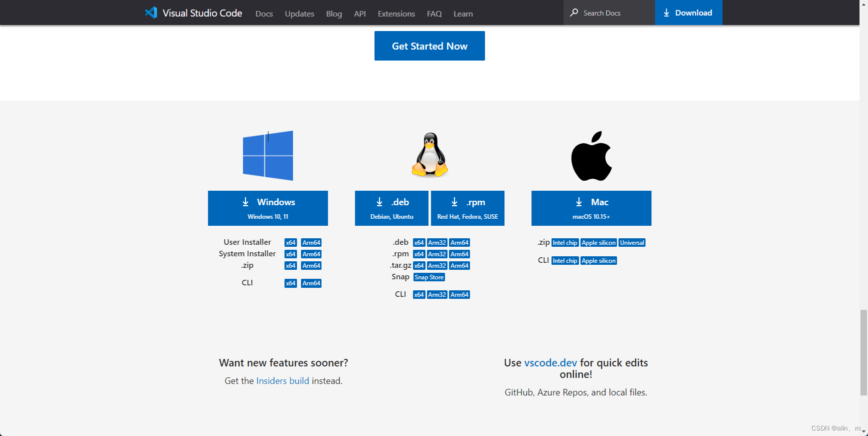Click the Apple logo icon
The width and height of the screenshot is (868, 436).
coord(591,156)
